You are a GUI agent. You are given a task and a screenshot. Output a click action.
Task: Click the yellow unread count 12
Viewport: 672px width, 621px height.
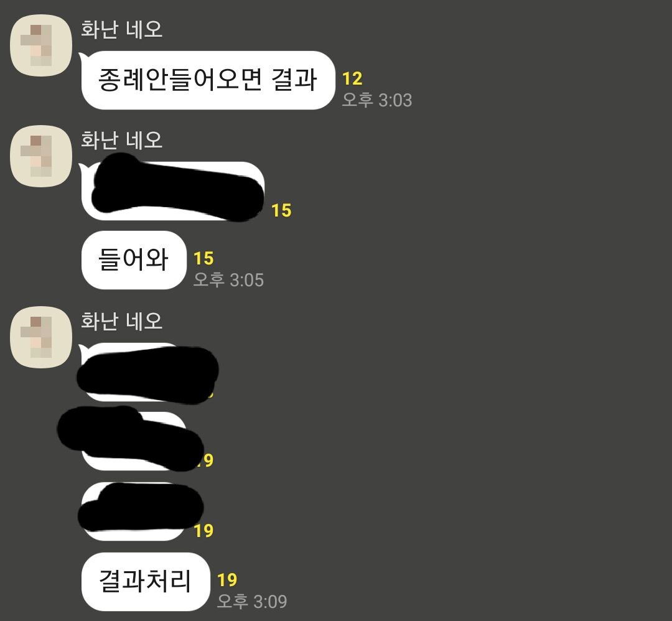tap(352, 78)
